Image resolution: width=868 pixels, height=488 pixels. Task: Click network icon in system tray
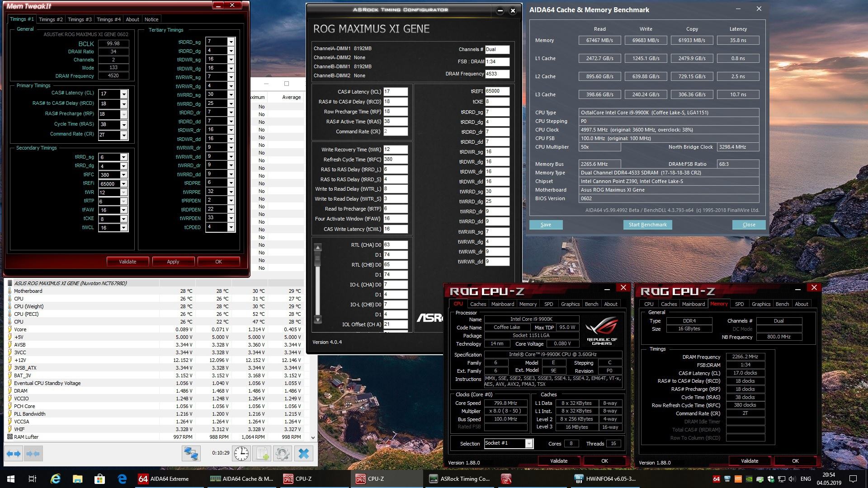pos(782,479)
